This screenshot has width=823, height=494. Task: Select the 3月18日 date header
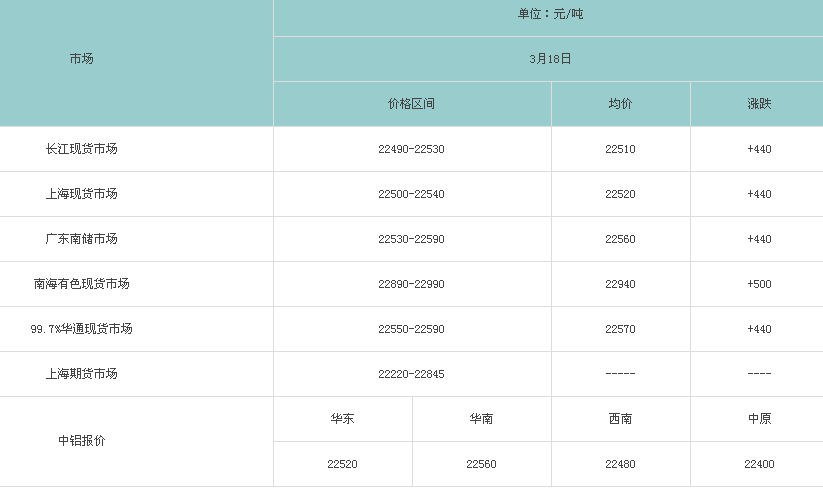[550, 59]
